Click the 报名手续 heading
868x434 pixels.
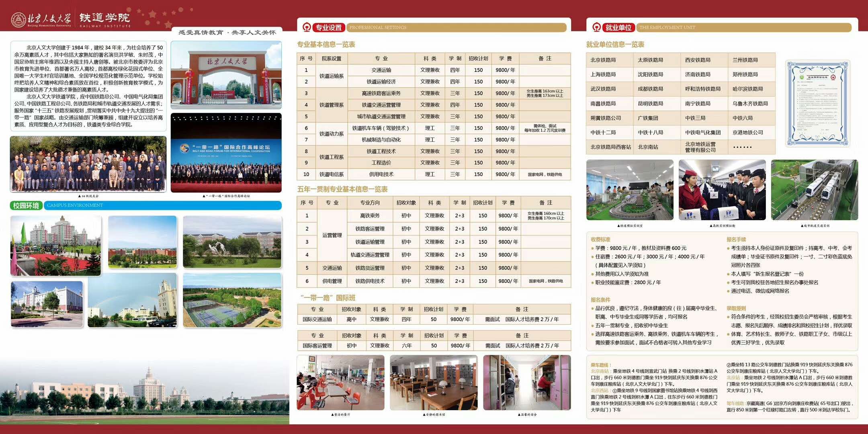tap(736, 239)
